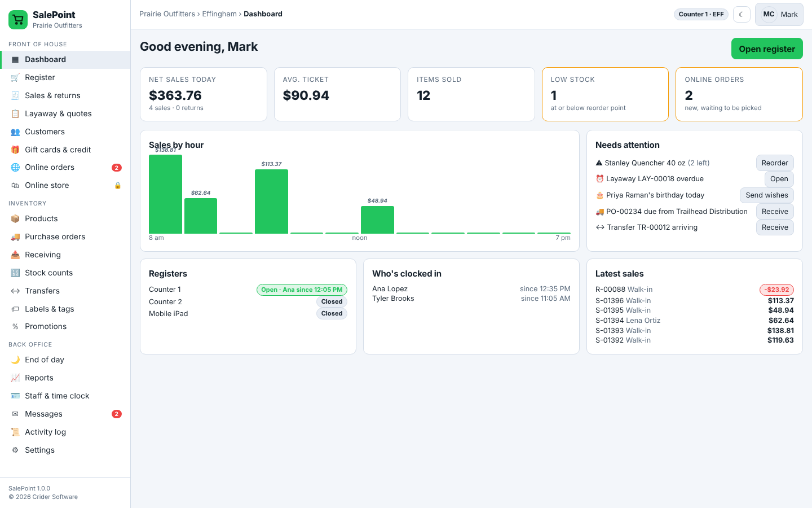Click the Online orders globe icon
This screenshot has width=812, height=508.
(15, 168)
